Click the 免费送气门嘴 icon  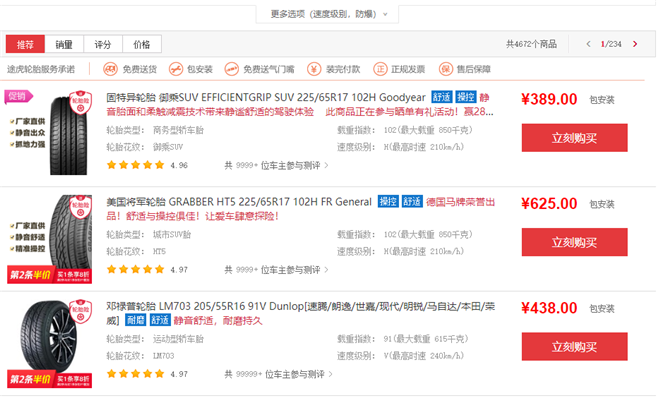232,69
